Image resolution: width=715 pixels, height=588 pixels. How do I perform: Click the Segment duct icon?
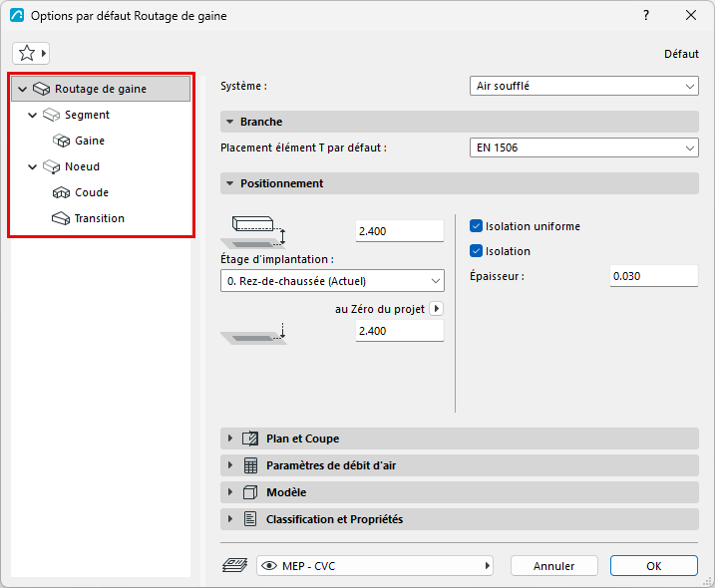click(x=52, y=115)
